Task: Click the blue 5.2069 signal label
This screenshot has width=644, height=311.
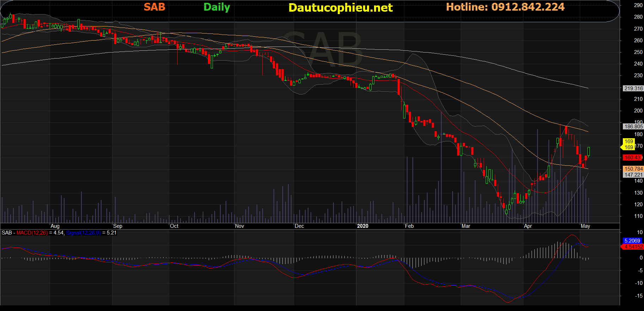Action: click(x=632, y=241)
